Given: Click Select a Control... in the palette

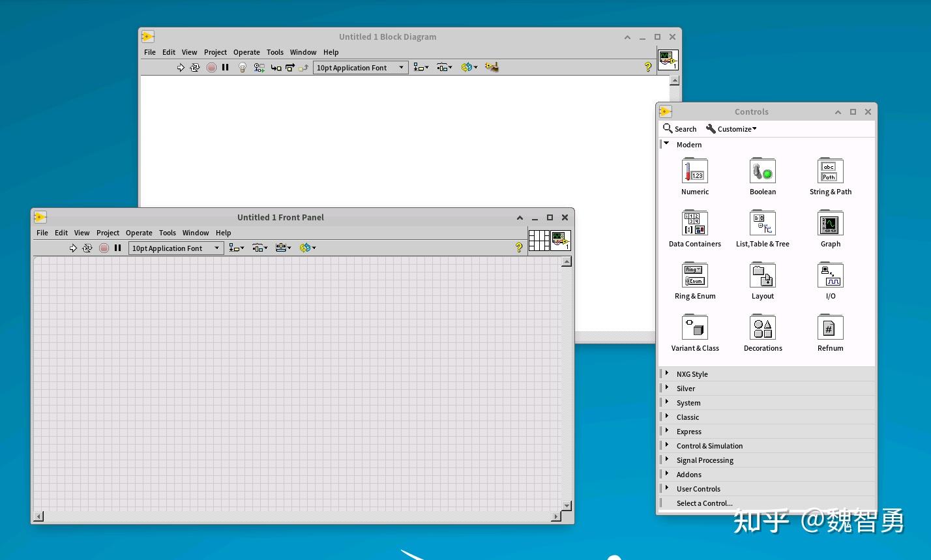Looking at the screenshot, I should pyautogui.click(x=704, y=503).
